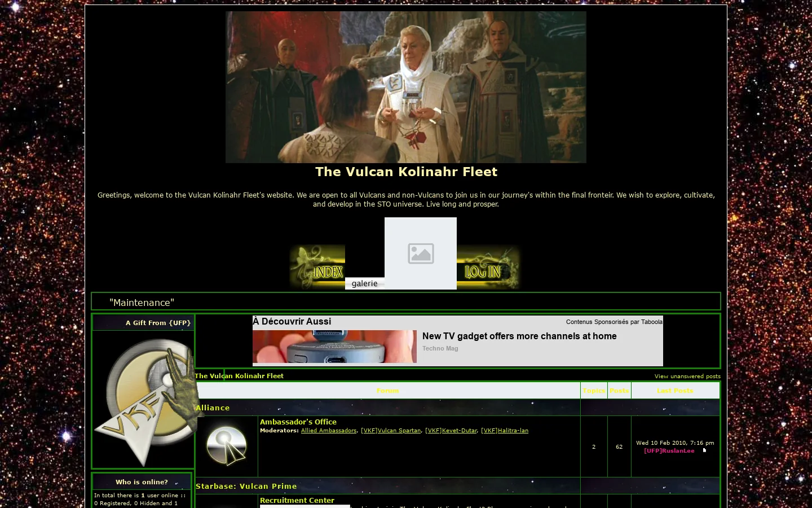Image resolution: width=812 pixels, height=508 pixels.
Task: Open the Ambassador's Office forum
Action: coord(298,422)
